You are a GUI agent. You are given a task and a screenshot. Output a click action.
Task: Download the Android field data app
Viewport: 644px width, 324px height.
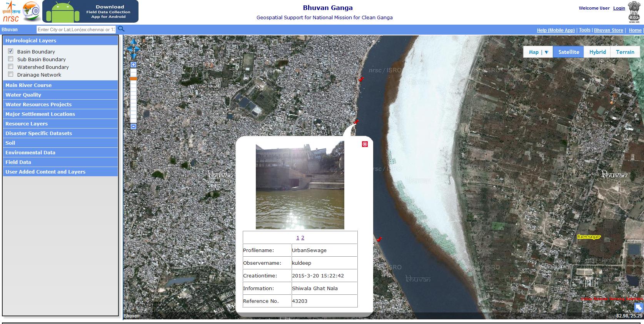point(90,12)
